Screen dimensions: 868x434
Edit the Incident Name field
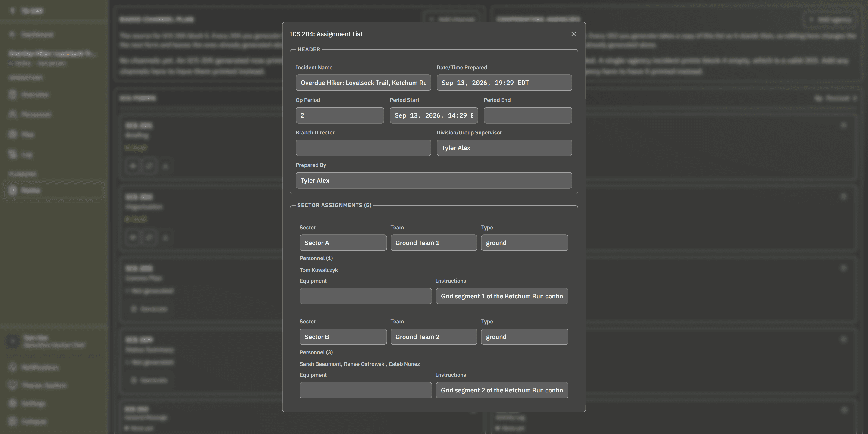pos(363,83)
